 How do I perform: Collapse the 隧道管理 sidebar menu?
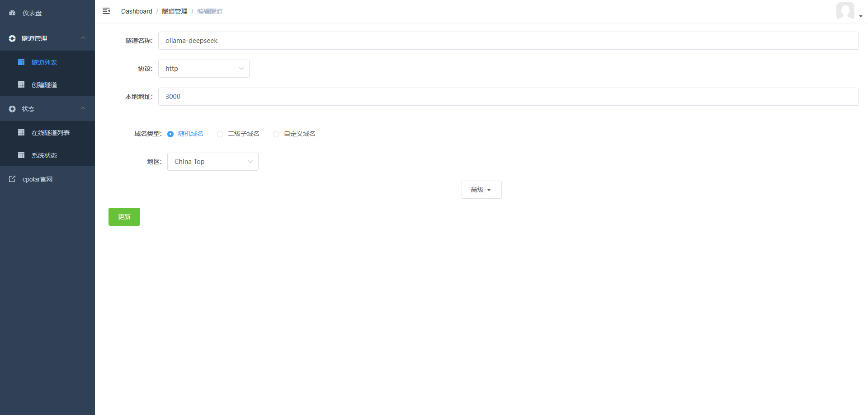[47, 38]
